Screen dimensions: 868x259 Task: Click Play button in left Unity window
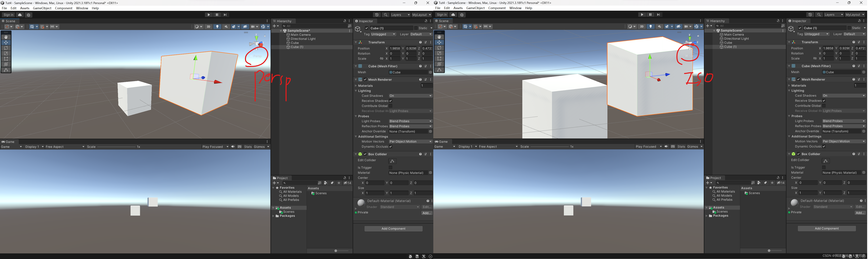click(209, 15)
